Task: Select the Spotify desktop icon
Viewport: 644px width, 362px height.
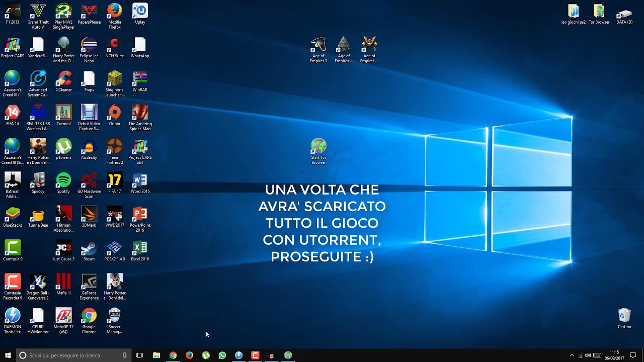Action: click(x=63, y=183)
